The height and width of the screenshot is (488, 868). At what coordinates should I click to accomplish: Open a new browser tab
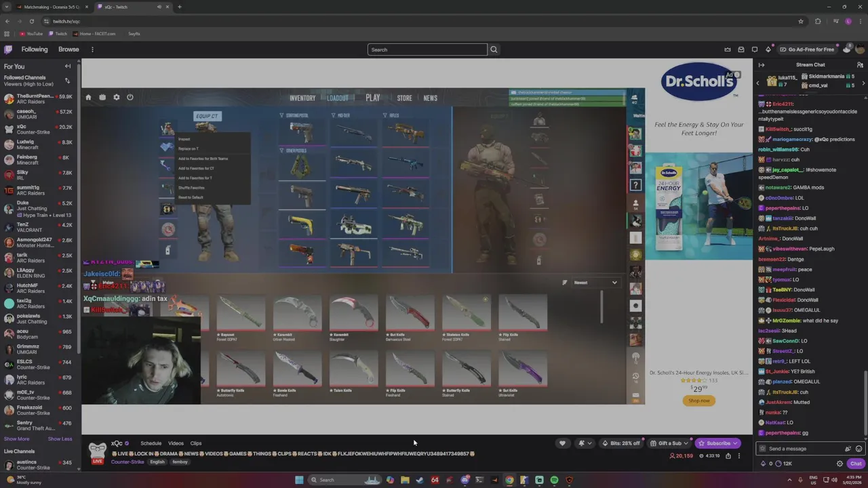(x=180, y=7)
